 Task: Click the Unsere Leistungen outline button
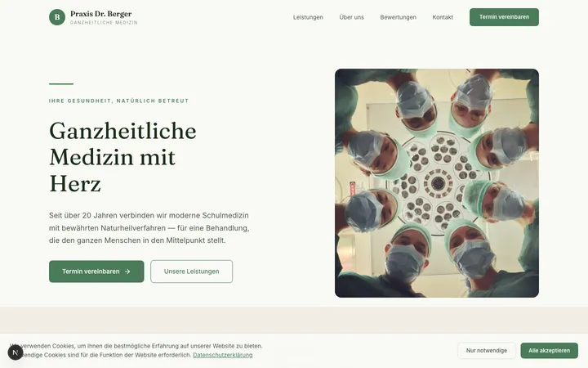click(x=192, y=272)
